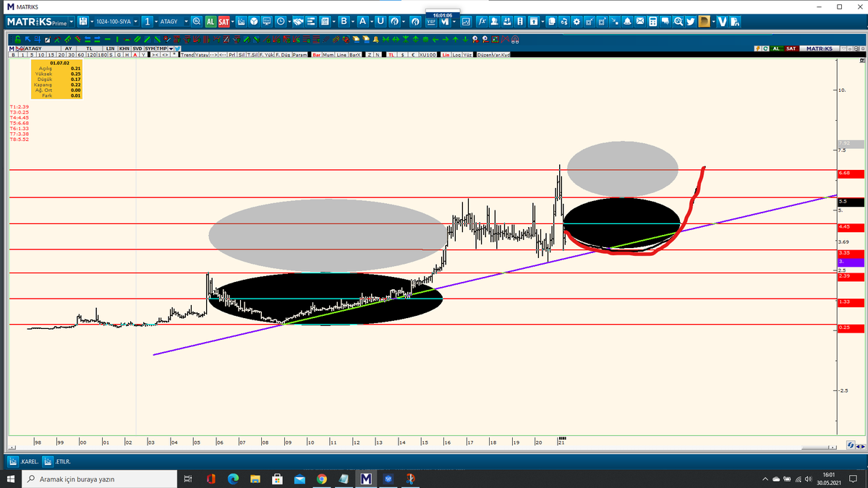Toggle the Log scale button
Viewport: 868px width, 488px height.
click(456, 55)
